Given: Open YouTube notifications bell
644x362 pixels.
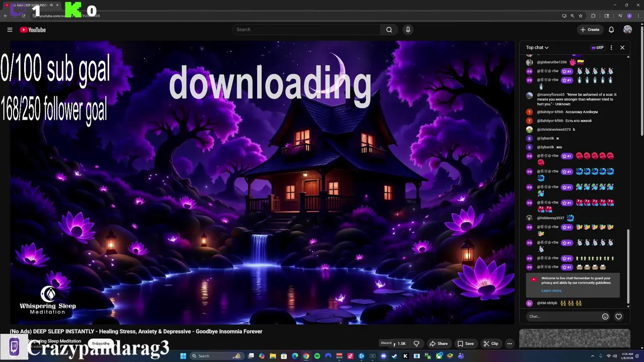Looking at the screenshot, I should click(x=611, y=30).
